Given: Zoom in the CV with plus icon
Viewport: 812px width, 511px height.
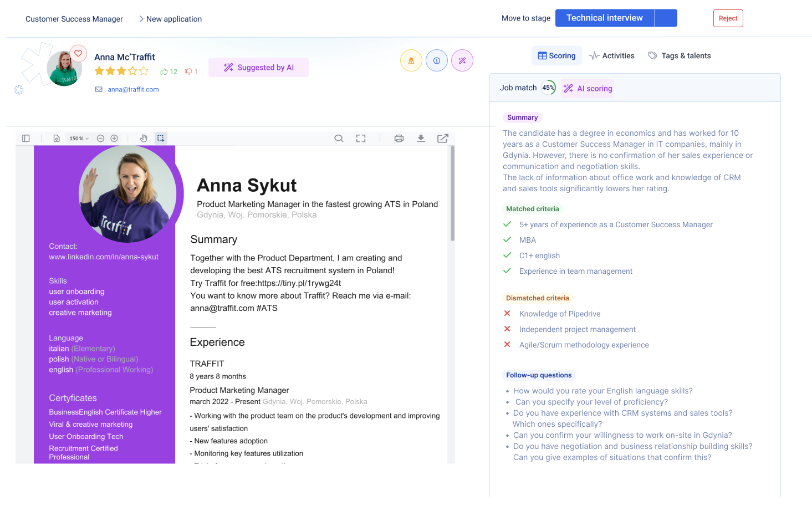Looking at the screenshot, I should coord(114,139).
